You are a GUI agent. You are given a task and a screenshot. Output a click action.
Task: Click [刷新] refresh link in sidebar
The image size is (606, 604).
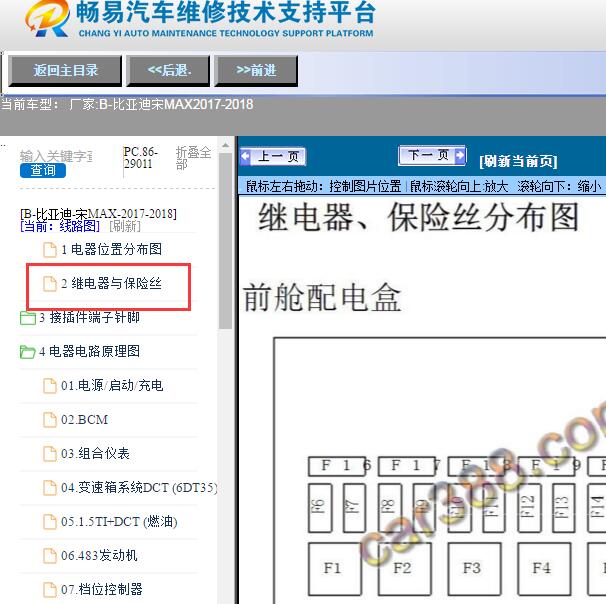[125, 226]
